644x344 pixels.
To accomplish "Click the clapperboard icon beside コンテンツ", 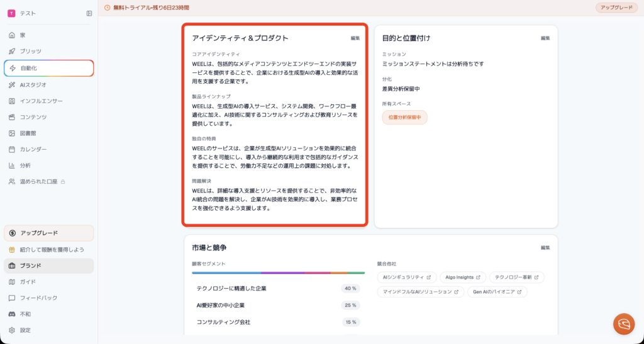I will point(12,117).
